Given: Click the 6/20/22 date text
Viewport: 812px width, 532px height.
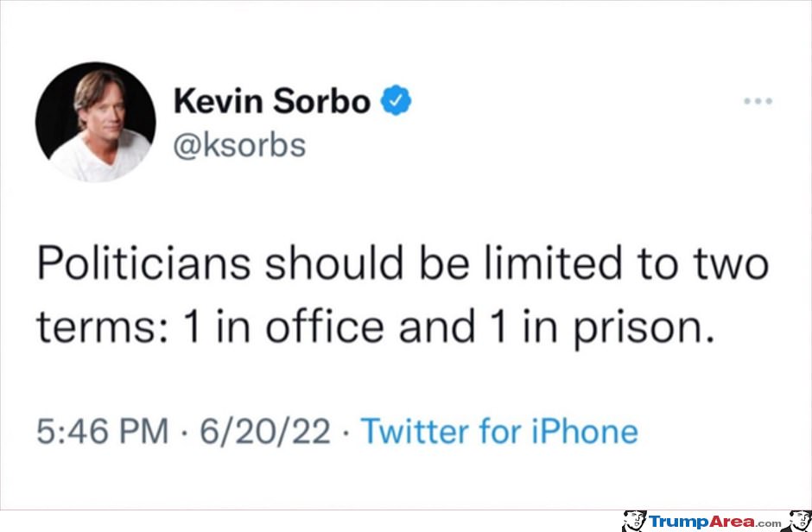Looking at the screenshot, I should point(265,433).
